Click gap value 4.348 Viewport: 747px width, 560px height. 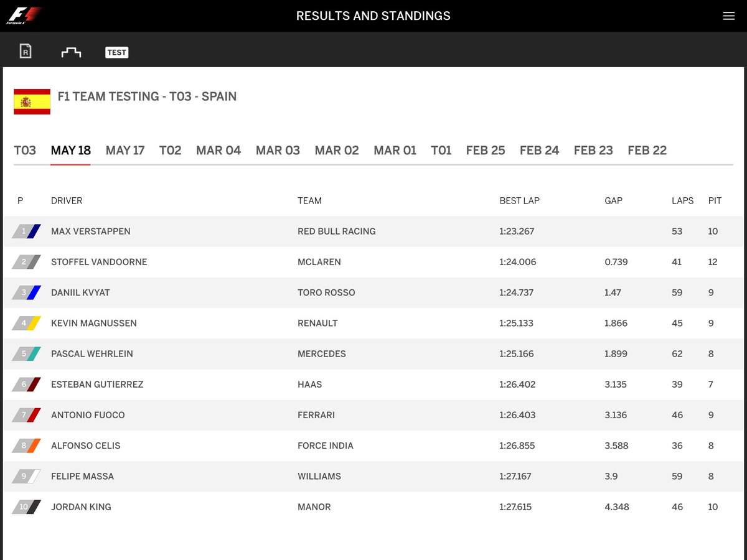pyautogui.click(x=617, y=506)
